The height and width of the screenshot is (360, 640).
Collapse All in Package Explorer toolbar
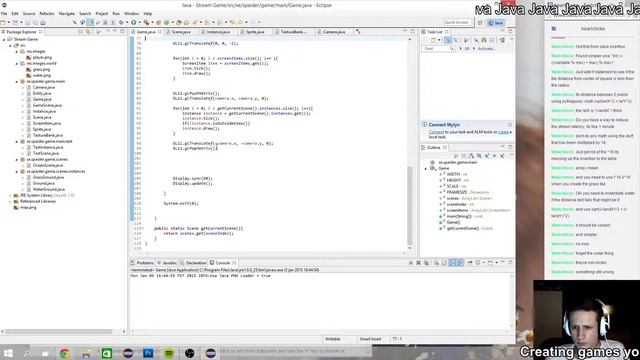click(80, 32)
